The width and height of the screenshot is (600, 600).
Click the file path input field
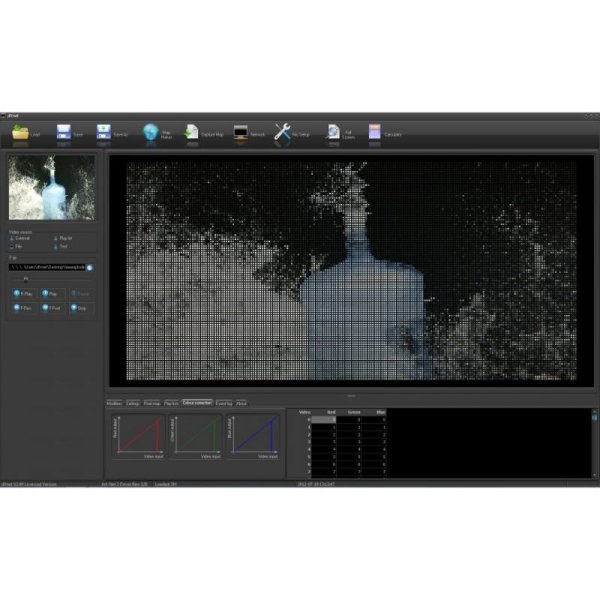[47, 267]
